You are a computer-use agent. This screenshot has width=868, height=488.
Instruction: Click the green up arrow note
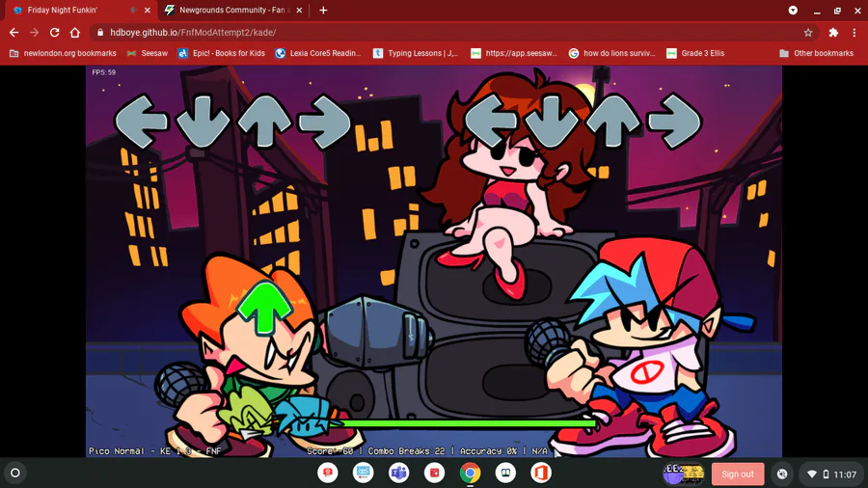[264, 309]
